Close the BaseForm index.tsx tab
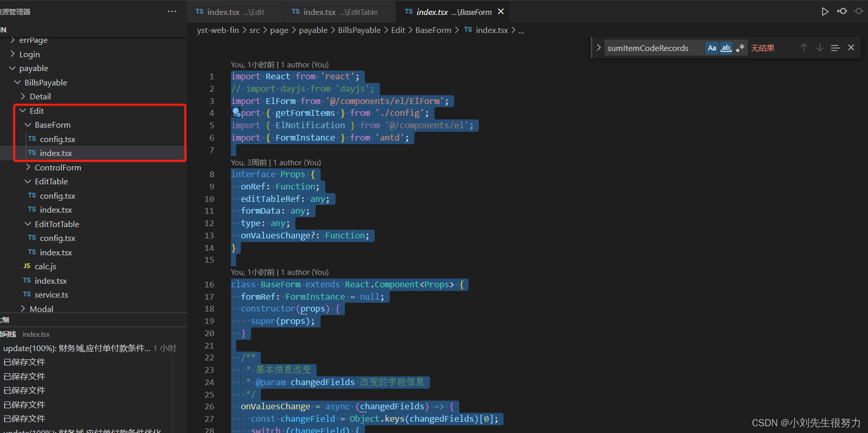 pyautogui.click(x=500, y=11)
